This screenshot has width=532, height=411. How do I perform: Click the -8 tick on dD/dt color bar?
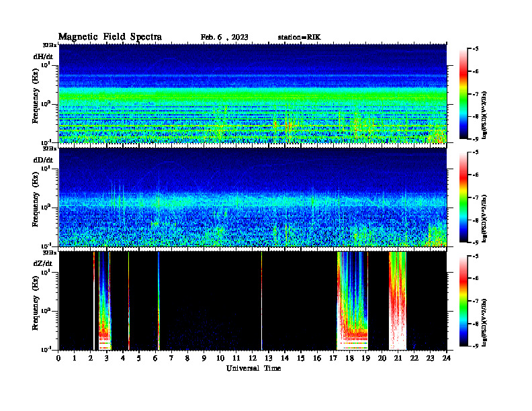[x=475, y=220]
